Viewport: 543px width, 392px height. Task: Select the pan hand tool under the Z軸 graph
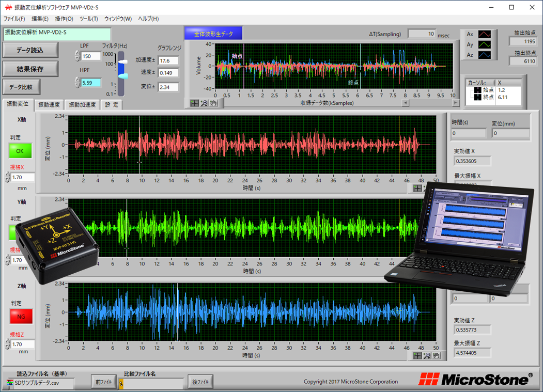coord(437,356)
